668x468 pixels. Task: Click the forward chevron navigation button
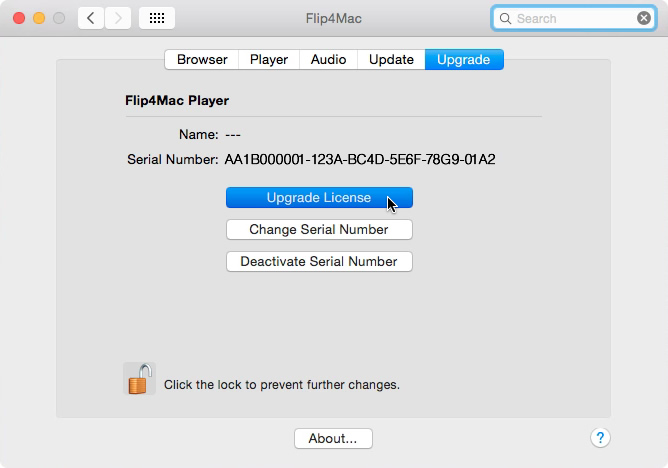pyautogui.click(x=118, y=18)
